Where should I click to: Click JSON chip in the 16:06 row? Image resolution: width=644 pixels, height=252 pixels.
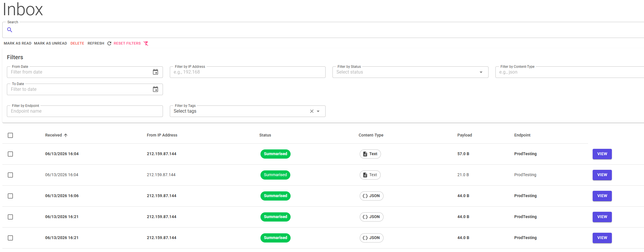371,196
